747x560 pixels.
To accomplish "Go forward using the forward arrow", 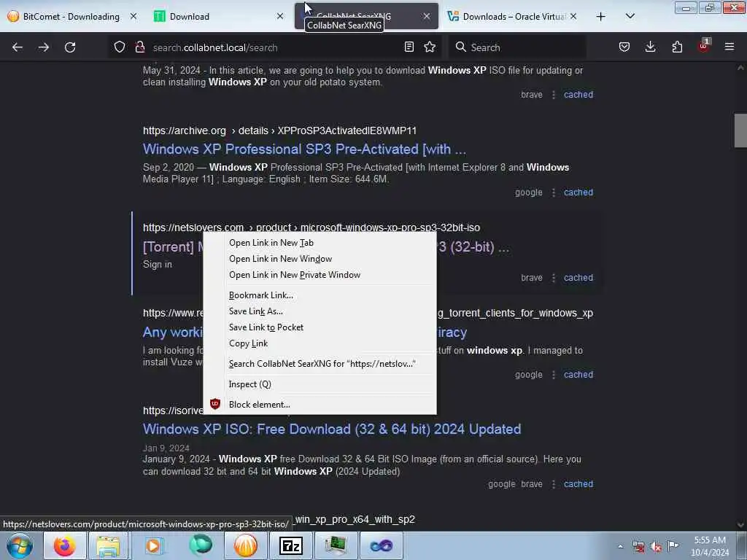I will pos(43,47).
